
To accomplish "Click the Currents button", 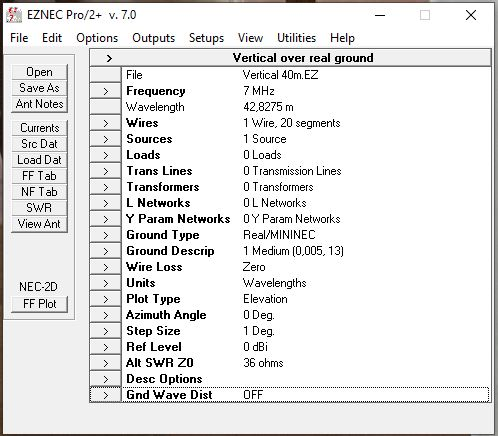I will [x=39, y=128].
